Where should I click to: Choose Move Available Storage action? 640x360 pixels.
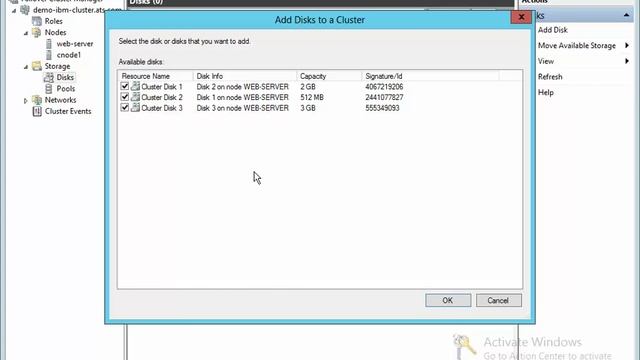tap(577, 45)
